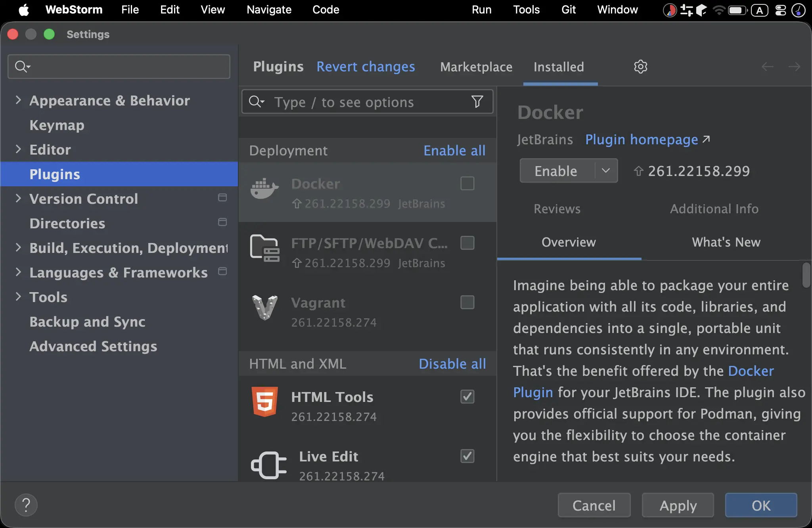Open the File menu
Screen dimensions: 812x528
pyautogui.click(x=130, y=10)
